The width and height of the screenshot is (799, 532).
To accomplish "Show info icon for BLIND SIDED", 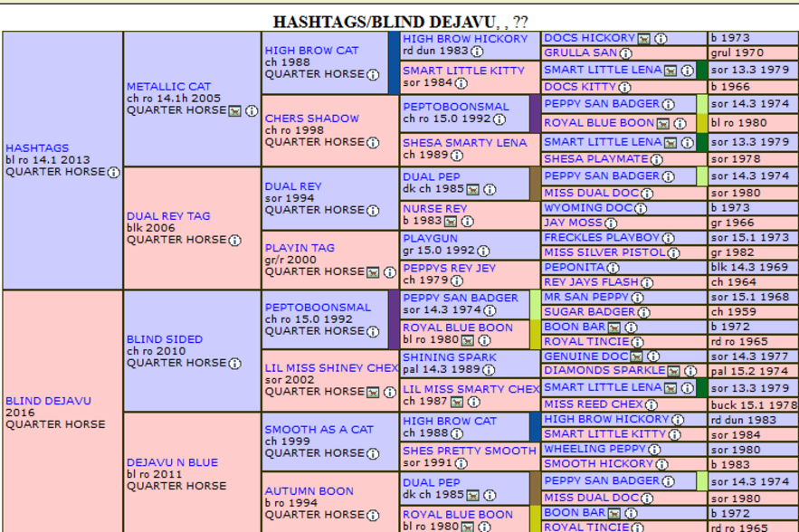I will (235, 364).
